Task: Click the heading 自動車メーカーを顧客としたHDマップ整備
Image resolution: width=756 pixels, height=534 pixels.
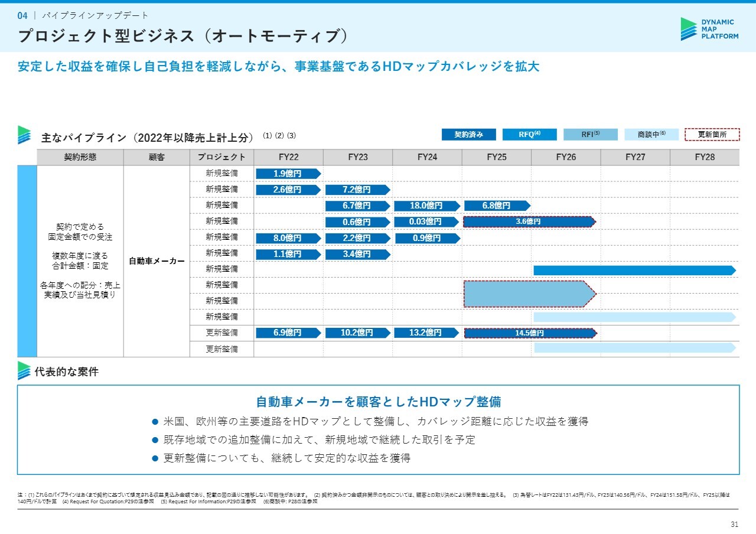Action: [378, 402]
